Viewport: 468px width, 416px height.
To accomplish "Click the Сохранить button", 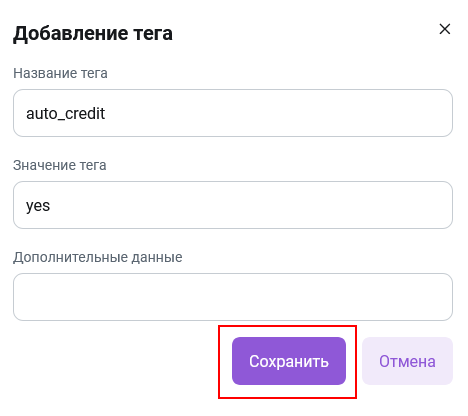I will point(289,361).
